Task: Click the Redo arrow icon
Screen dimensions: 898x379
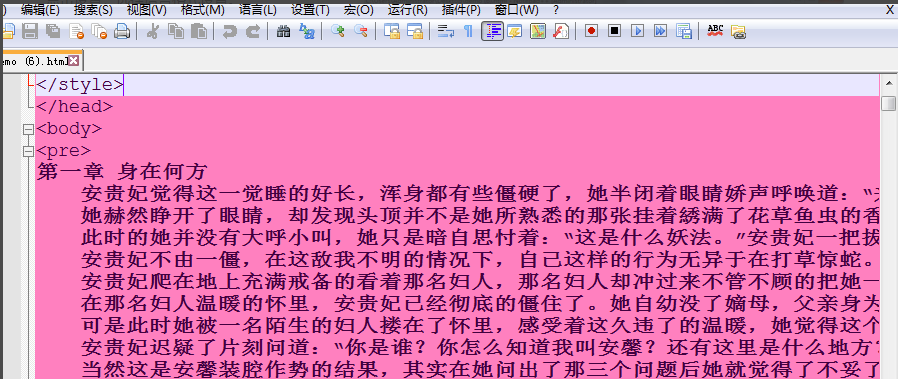Action: [253, 31]
